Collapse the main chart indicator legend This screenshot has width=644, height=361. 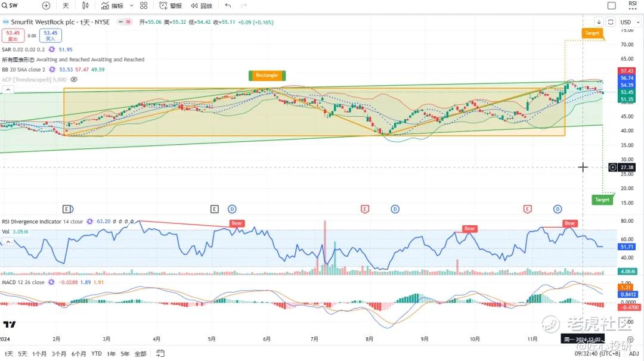click(x=8, y=89)
